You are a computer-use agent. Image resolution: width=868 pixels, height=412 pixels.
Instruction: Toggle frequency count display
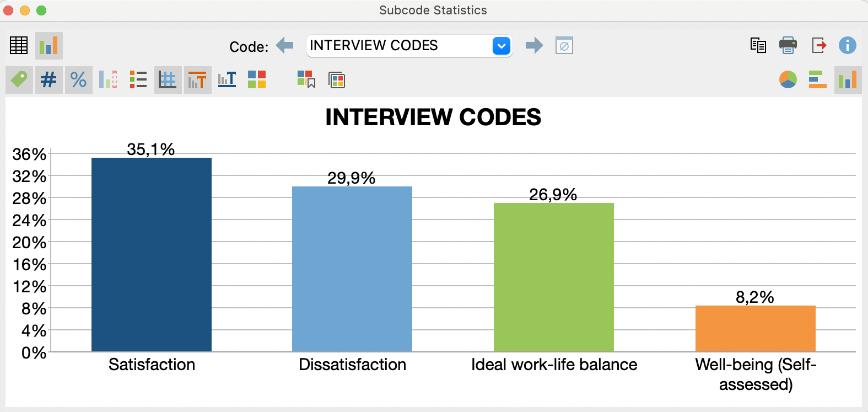[x=49, y=79]
